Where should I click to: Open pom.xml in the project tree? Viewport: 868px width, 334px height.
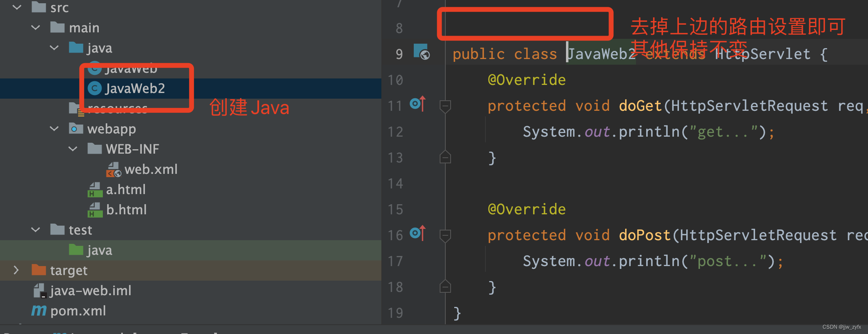[78, 311]
